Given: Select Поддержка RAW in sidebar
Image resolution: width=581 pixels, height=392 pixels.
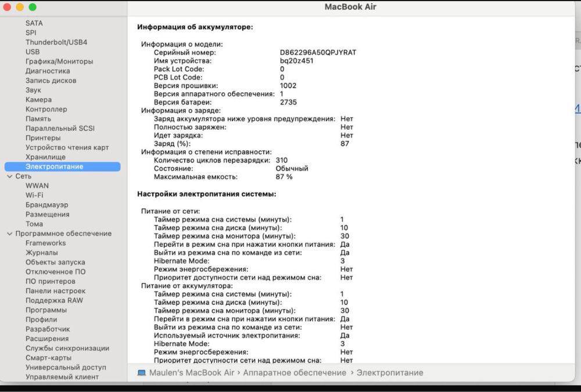Looking at the screenshot, I should click(x=55, y=300).
